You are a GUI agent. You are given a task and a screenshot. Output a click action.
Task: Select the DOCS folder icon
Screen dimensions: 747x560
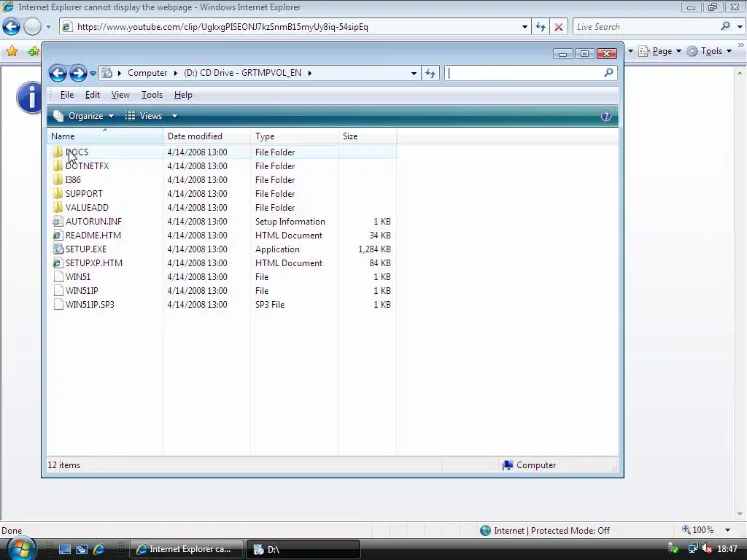[58, 152]
